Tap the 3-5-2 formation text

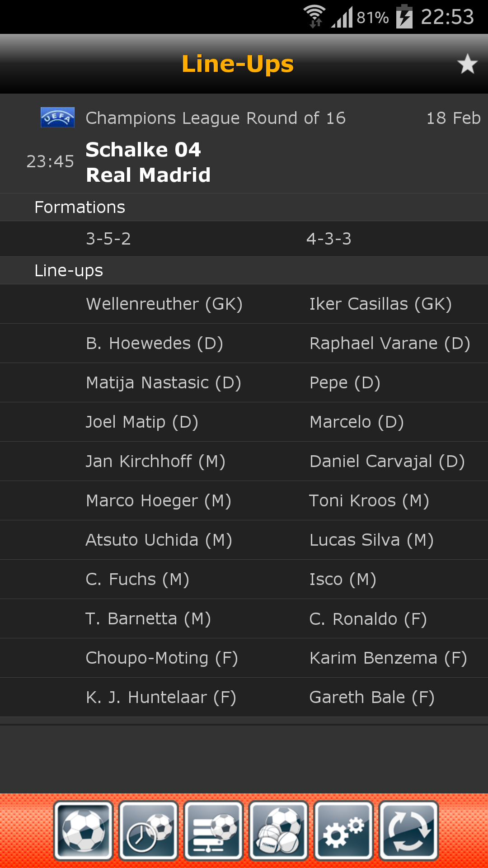[x=108, y=239]
